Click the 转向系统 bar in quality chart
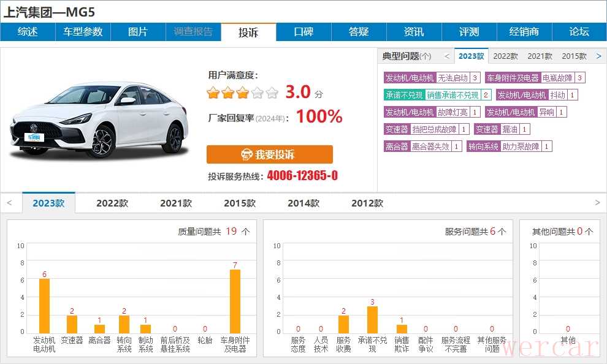Screen dimensions: 607x364 pyautogui.click(x=124, y=324)
